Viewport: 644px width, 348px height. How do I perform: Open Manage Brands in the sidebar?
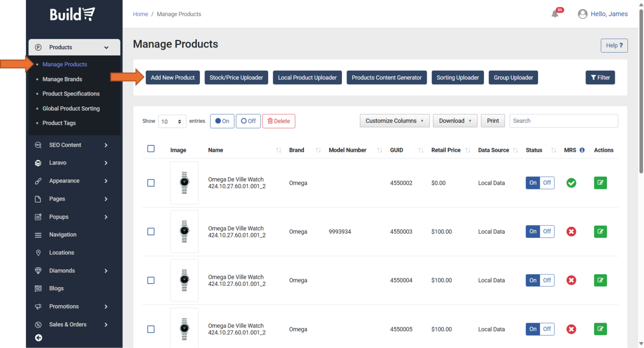coord(62,79)
